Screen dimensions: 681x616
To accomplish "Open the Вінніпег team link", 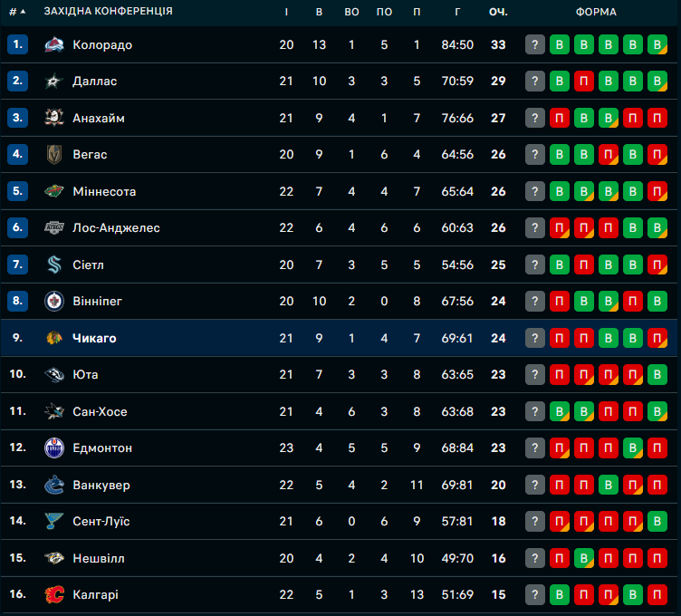I will pyautogui.click(x=97, y=301).
